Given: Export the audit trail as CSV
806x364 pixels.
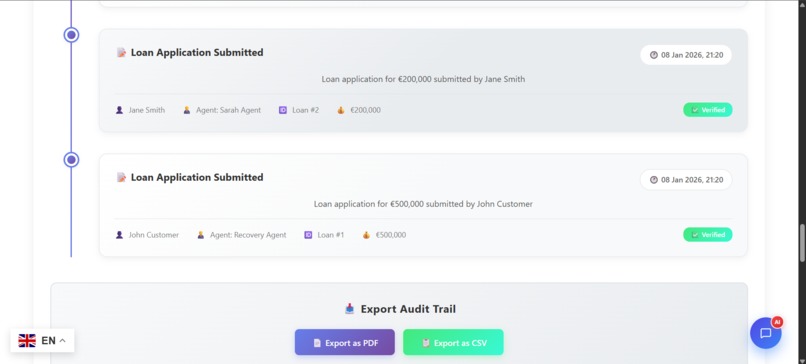Looking at the screenshot, I should [x=453, y=342].
